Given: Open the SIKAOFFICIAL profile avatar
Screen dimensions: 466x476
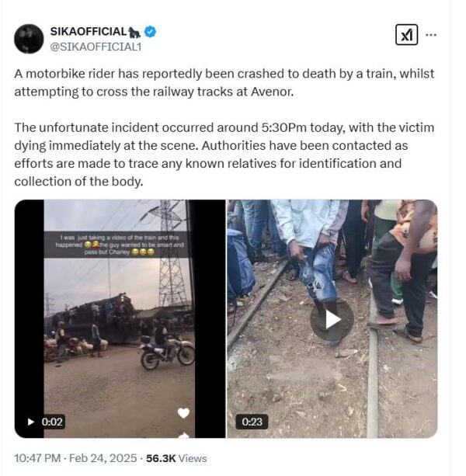Looking at the screenshot, I should pos(29,39).
